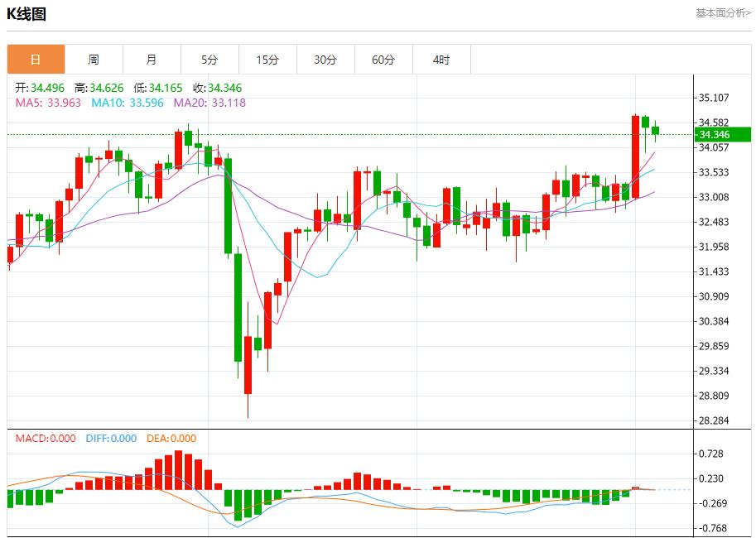This screenshot has height=538, width=756.
Task: Click the DIFF value label
Action: [110, 439]
